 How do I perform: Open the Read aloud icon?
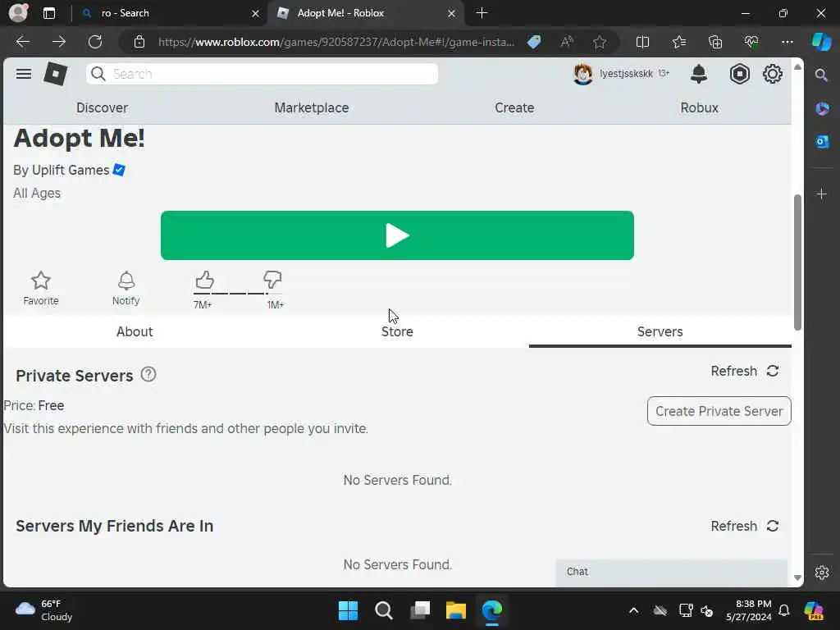click(x=567, y=42)
